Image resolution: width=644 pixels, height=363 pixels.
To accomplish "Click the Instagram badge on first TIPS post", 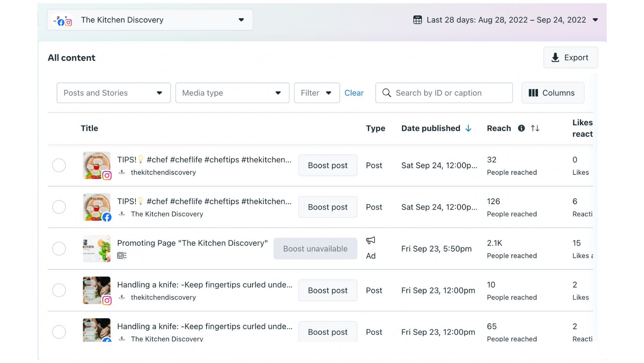I will (x=107, y=176).
